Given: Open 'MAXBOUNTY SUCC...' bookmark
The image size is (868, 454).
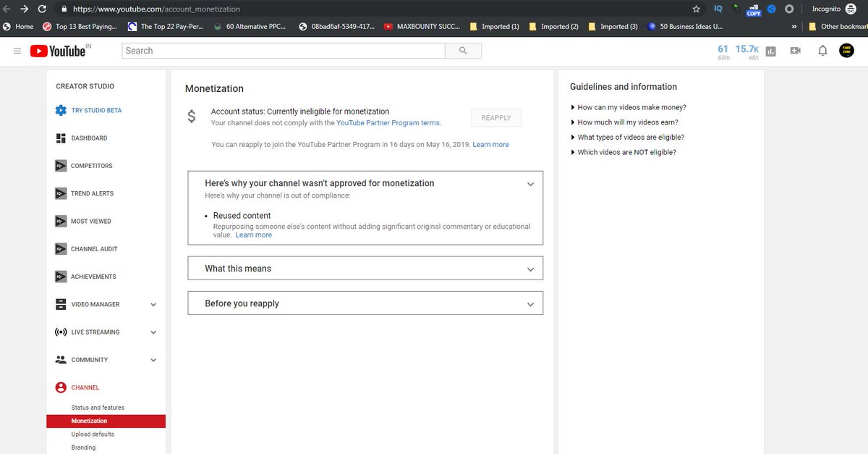Looking at the screenshot, I should 422,27.
